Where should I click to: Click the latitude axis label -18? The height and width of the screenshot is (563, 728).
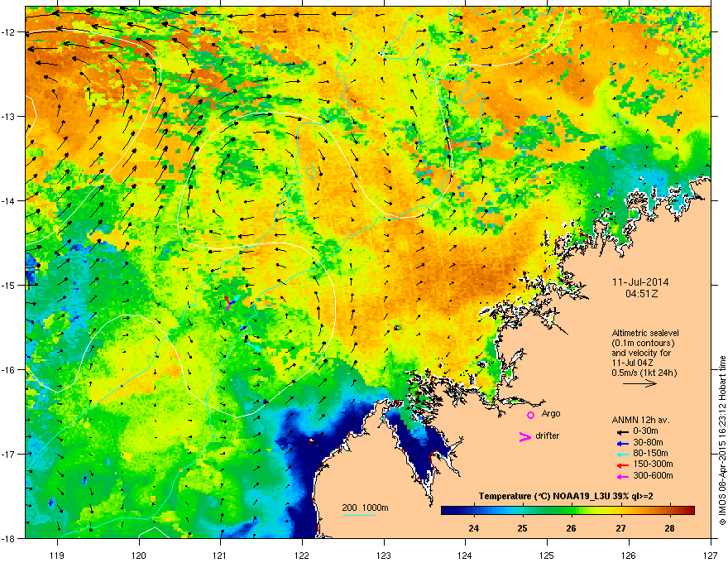[8, 538]
